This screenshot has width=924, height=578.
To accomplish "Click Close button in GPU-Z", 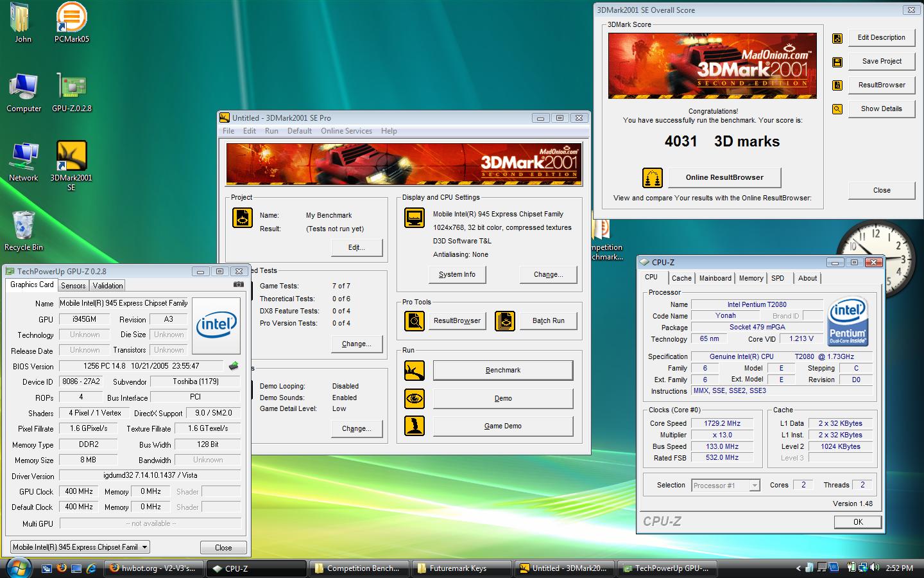I will pyautogui.click(x=223, y=548).
